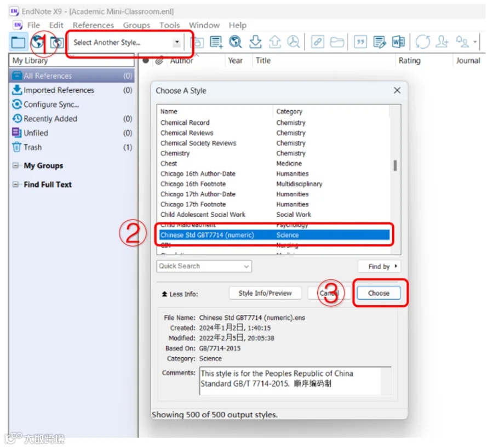Click the Export upload arrow icon
The image size is (493, 448).
(x=274, y=42)
